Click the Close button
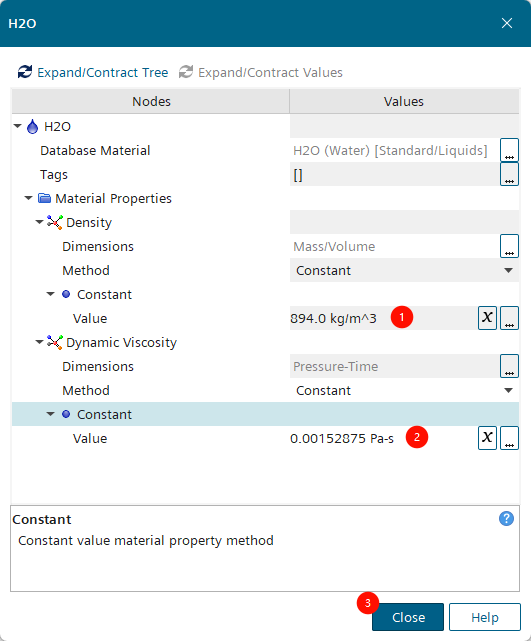The height and width of the screenshot is (641, 531). coord(408,617)
